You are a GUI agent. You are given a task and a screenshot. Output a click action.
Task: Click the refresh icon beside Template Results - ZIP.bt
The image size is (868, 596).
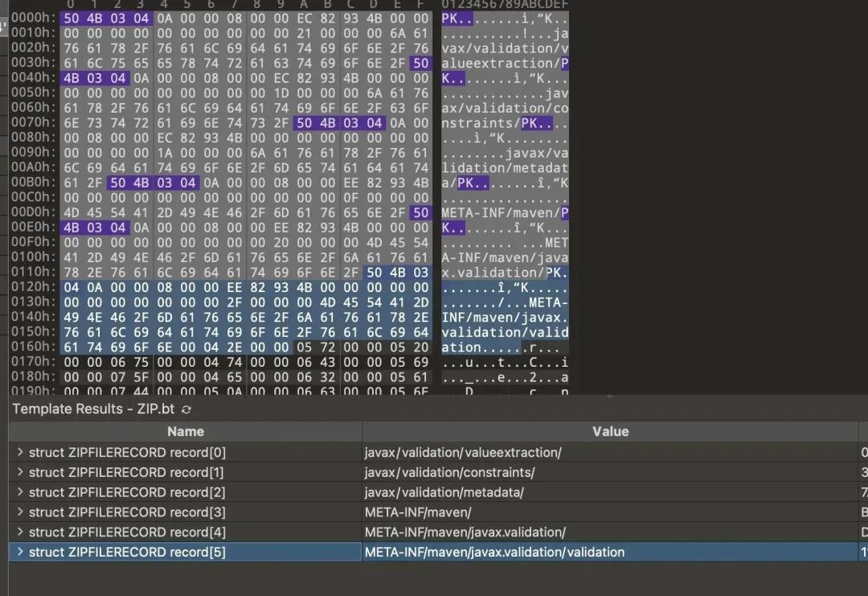(x=186, y=409)
